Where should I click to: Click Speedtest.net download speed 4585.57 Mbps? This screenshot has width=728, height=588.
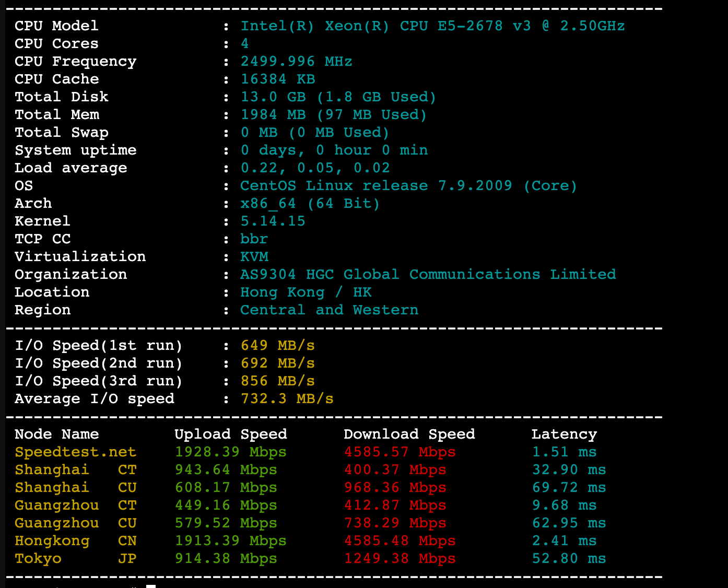pyautogui.click(x=400, y=452)
